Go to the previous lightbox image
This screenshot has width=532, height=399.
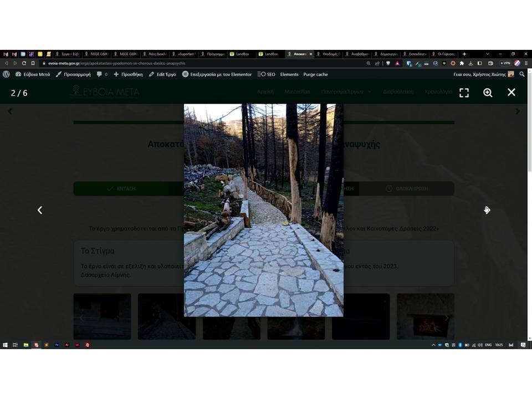[40, 211]
